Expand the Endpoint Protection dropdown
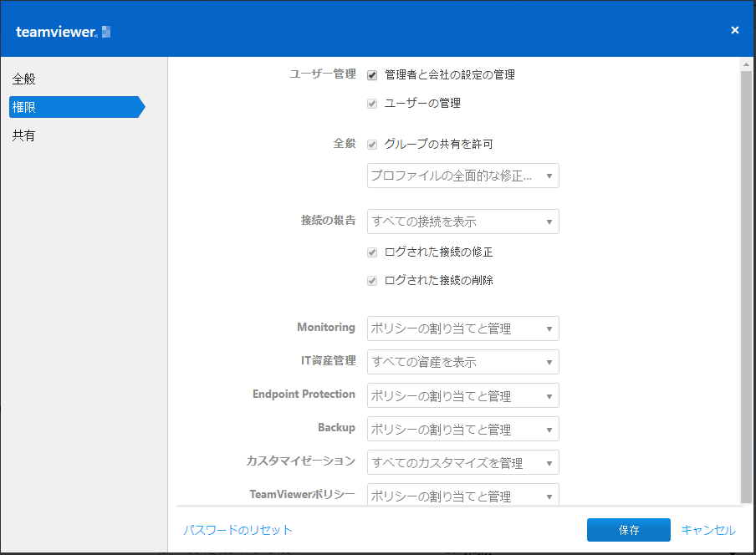Image resolution: width=756 pixels, height=555 pixels. click(x=462, y=395)
